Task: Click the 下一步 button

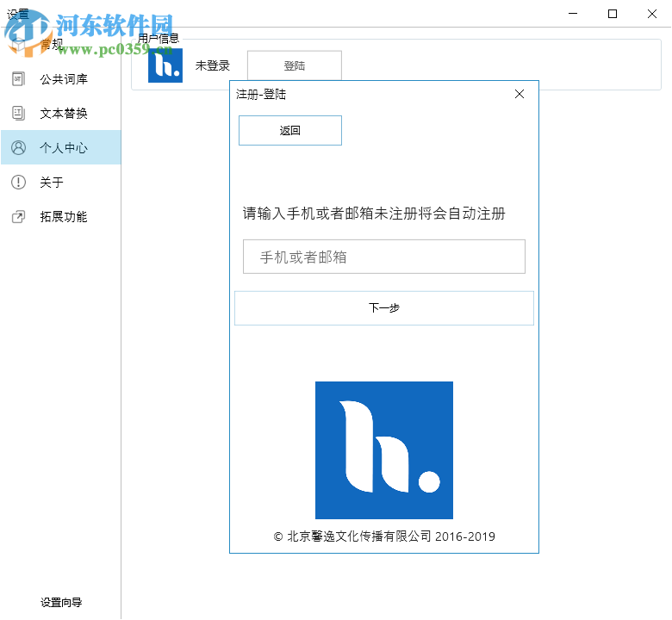Action: pos(384,308)
